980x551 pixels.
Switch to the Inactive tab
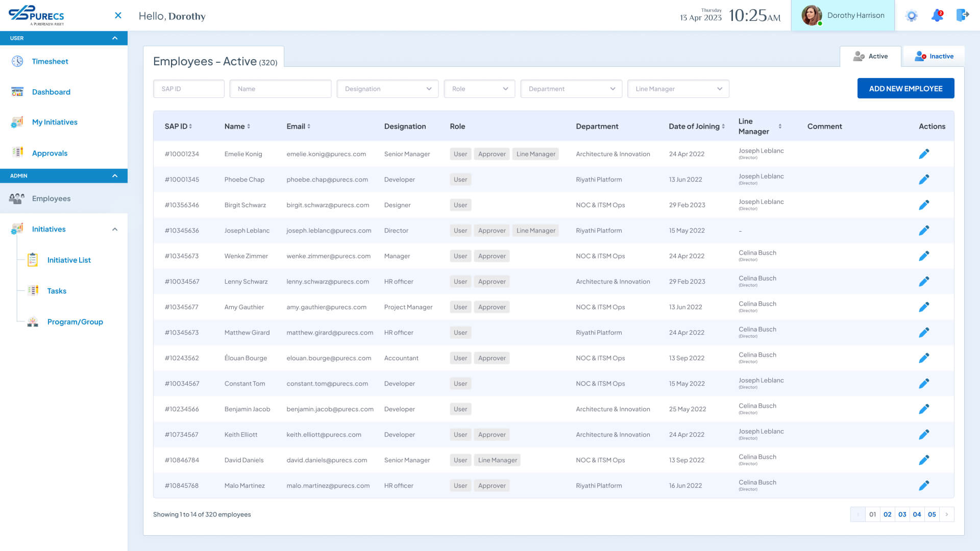[x=934, y=57]
